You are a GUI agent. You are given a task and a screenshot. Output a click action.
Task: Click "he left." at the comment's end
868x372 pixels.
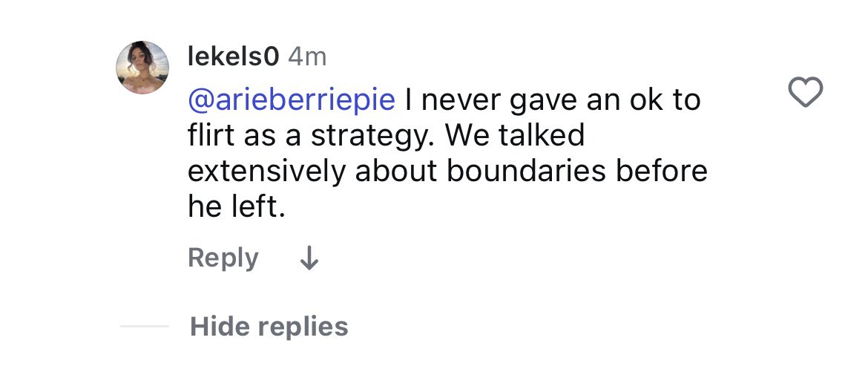click(236, 208)
